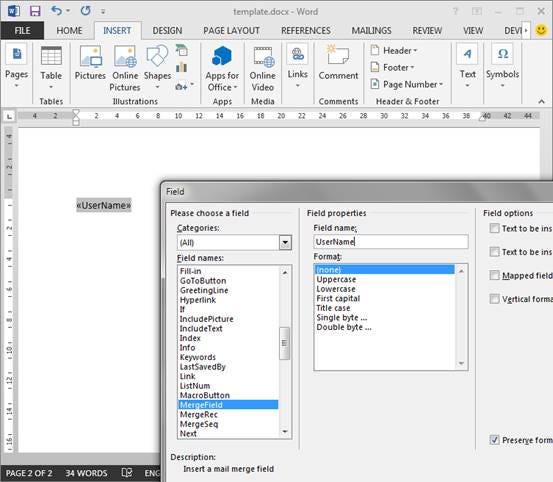553x482 pixels.
Task: Click the Undo arrow icon
Action: [x=56, y=11]
